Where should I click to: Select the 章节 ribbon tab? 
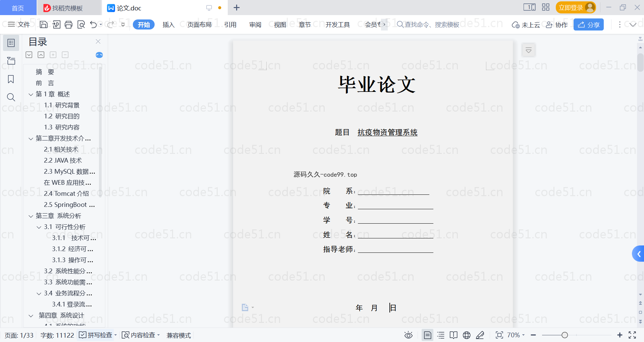click(305, 24)
